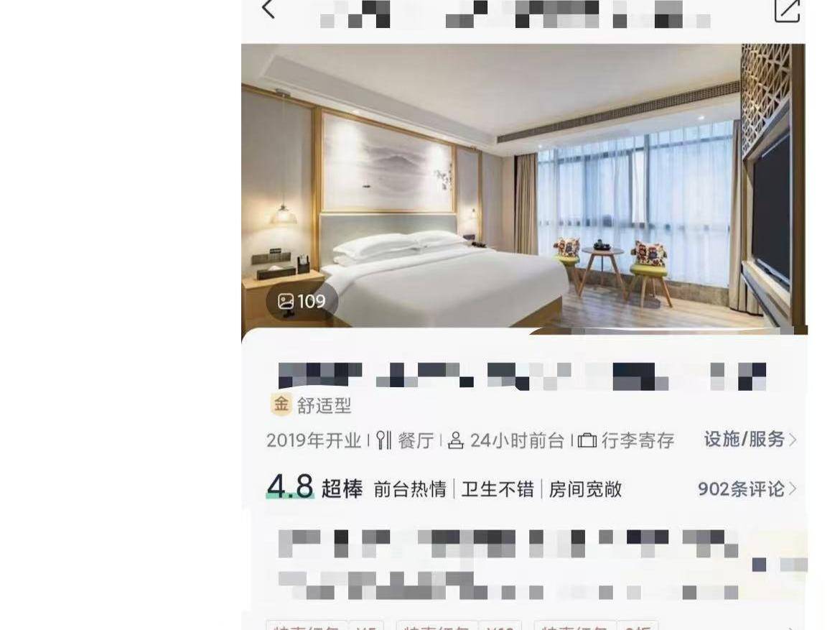Viewport: 840px width, 630px height.
Task: Select the 卫生不错 review tag
Action: [x=498, y=489]
